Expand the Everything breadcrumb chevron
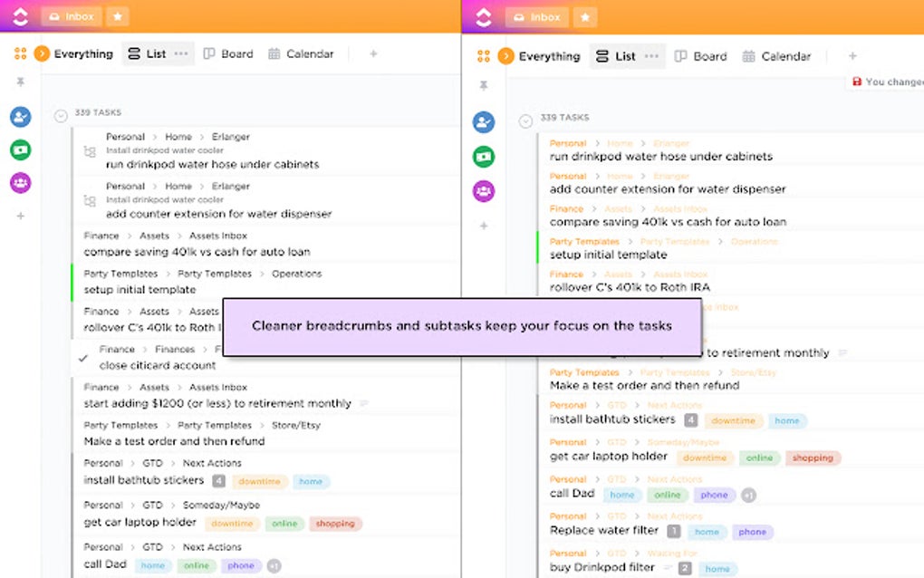This screenshot has width=924, height=578. pyautogui.click(x=40, y=53)
